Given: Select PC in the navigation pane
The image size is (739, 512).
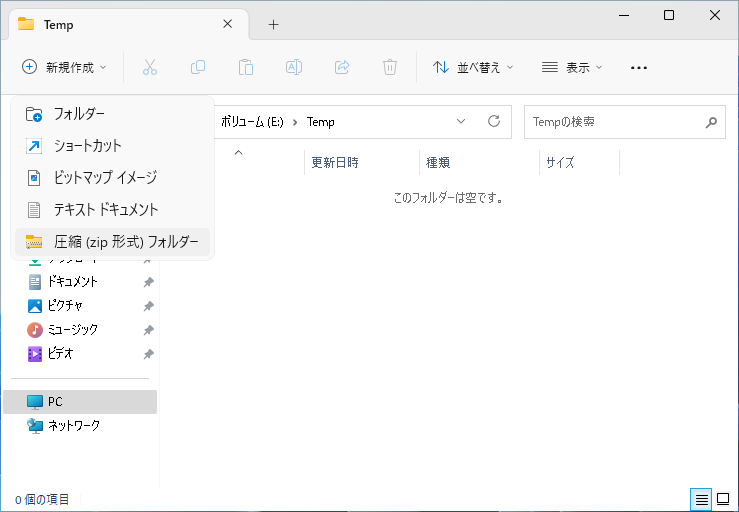Looking at the screenshot, I should [x=55, y=401].
